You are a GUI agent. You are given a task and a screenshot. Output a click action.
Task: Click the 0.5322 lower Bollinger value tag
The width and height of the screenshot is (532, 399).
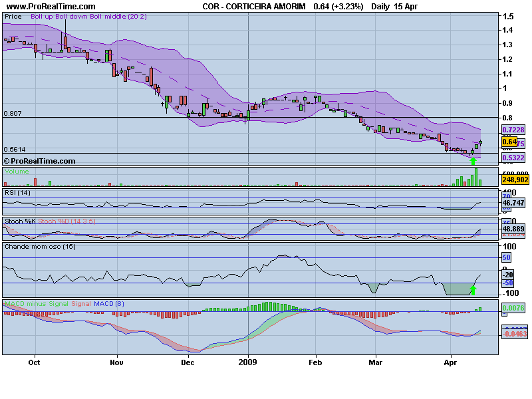pyautogui.click(x=513, y=158)
